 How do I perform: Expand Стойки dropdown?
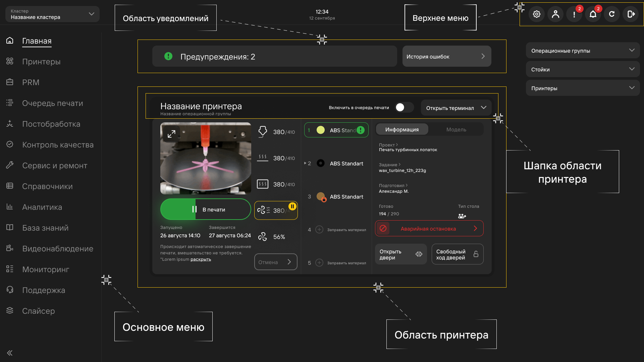[583, 69]
